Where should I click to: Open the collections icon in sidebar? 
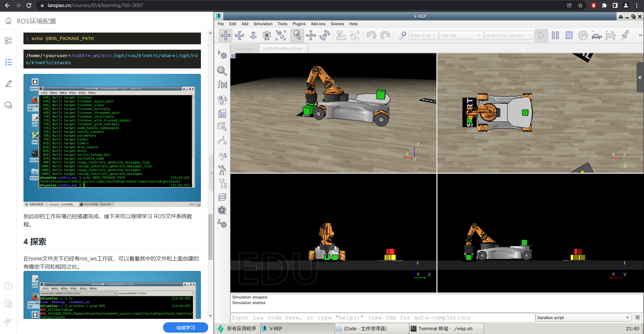222,100
